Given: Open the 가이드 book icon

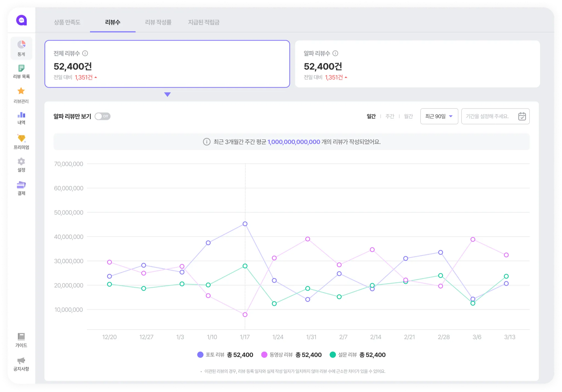Looking at the screenshot, I should pyautogui.click(x=21, y=337).
